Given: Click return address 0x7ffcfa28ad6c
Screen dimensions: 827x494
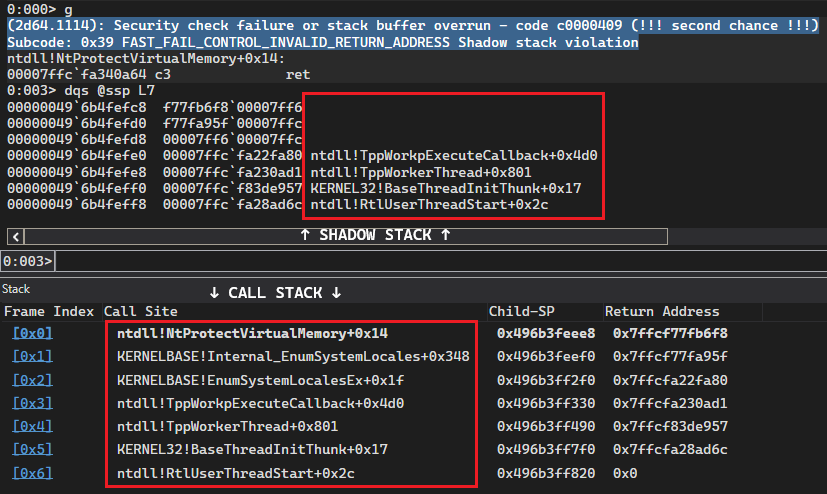Looking at the screenshot, I should (x=670, y=449).
